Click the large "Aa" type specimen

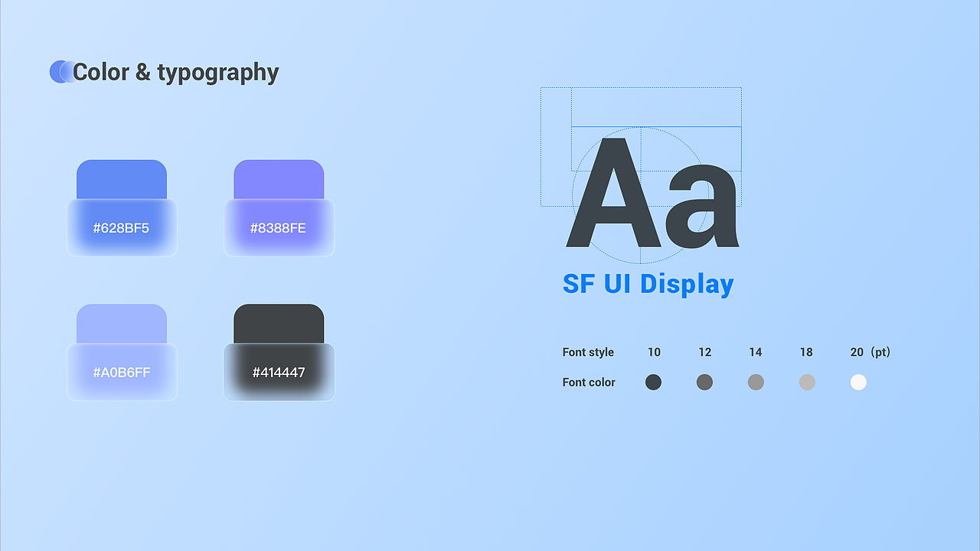point(653,192)
